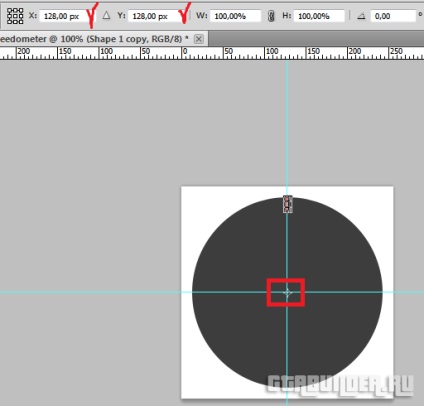This screenshot has width=424, height=406.
Task: Close the speedometer document tab
Action: (199, 39)
